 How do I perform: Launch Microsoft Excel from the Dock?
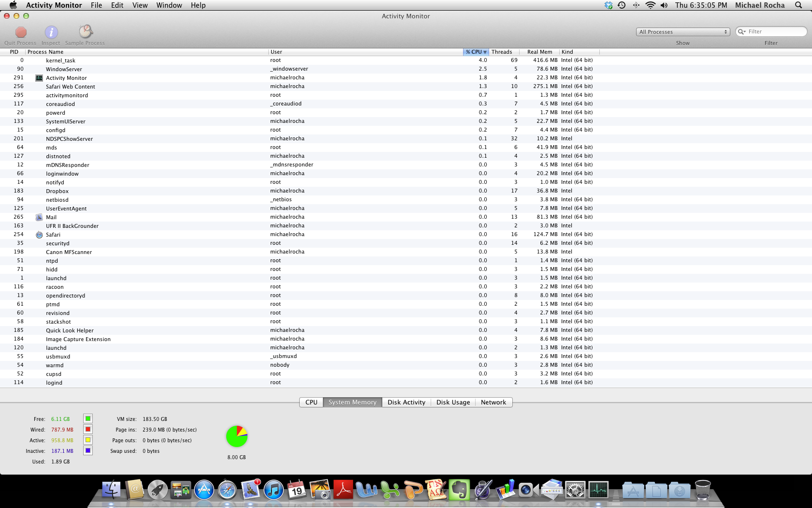click(x=390, y=490)
